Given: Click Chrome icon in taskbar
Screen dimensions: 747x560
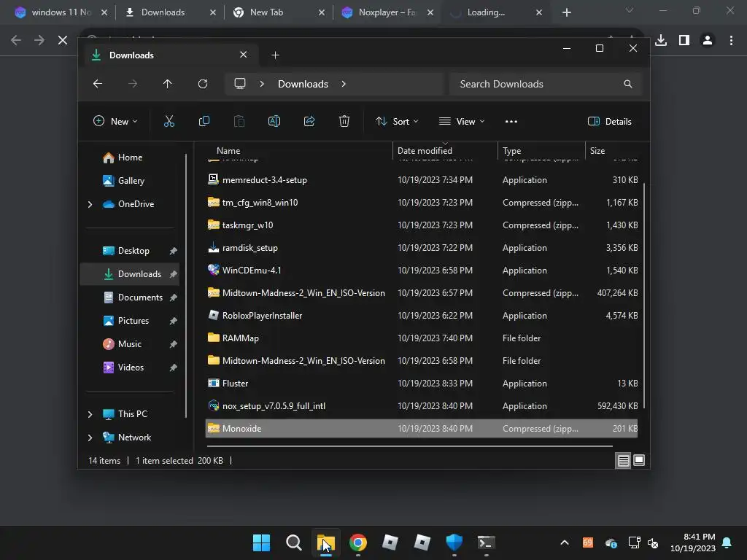Looking at the screenshot, I should click(357, 542).
